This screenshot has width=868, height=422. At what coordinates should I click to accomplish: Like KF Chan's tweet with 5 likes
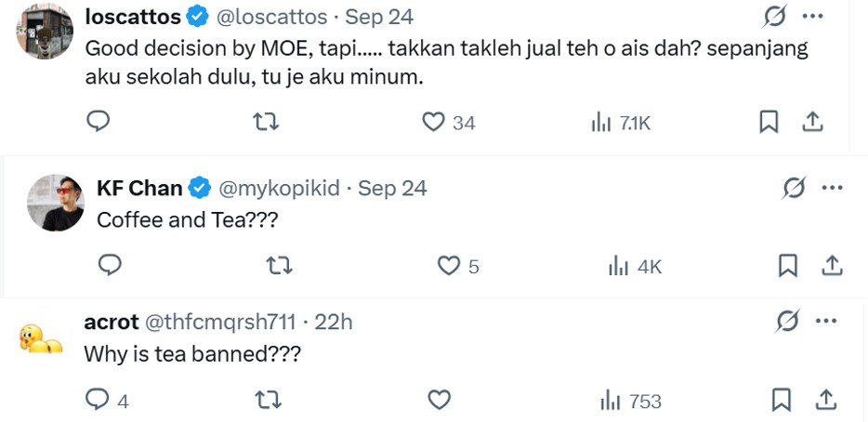pyautogui.click(x=450, y=266)
